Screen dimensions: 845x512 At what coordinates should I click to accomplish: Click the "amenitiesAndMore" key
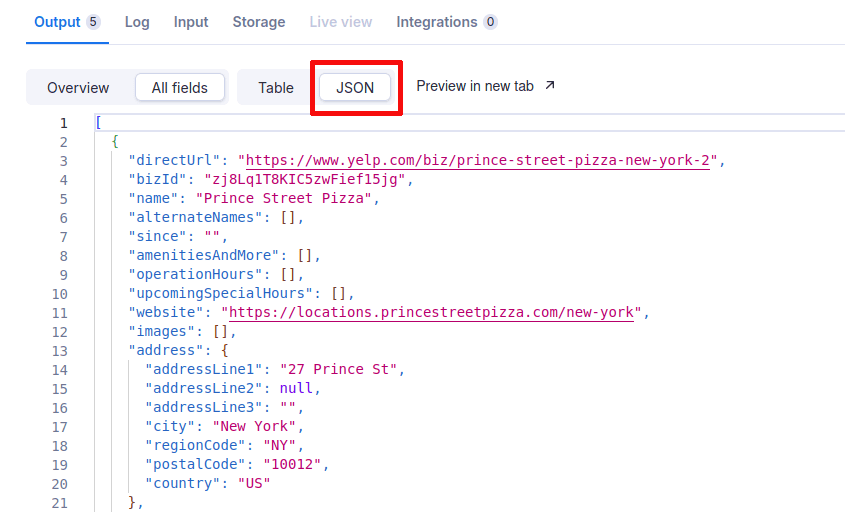pos(204,255)
